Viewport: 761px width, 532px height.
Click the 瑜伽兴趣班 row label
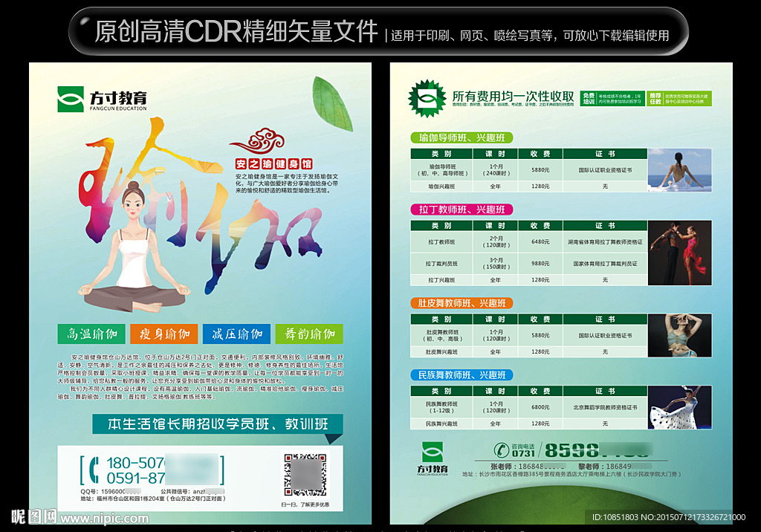point(441,186)
